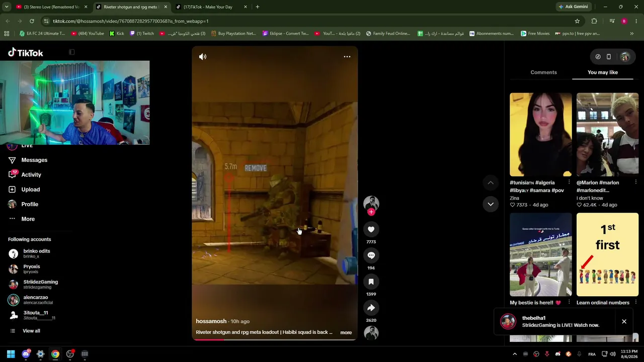Viewport: 644px width, 362px height.
Task: Open Chrome media controls icon
Action: pyautogui.click(x=612, y=21)
